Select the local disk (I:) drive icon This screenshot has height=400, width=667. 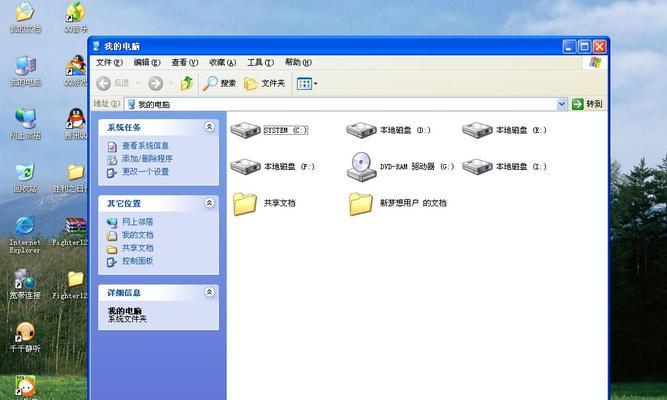coord(477,166)
